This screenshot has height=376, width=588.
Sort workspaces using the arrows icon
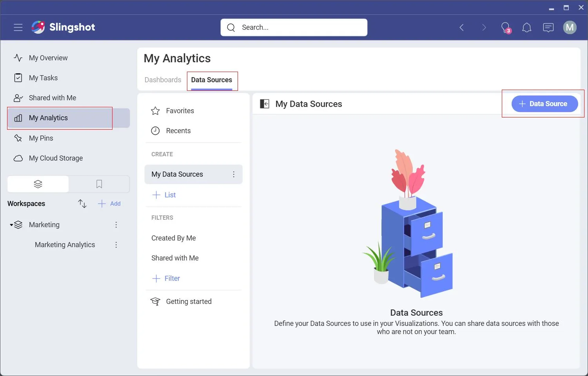82,204
